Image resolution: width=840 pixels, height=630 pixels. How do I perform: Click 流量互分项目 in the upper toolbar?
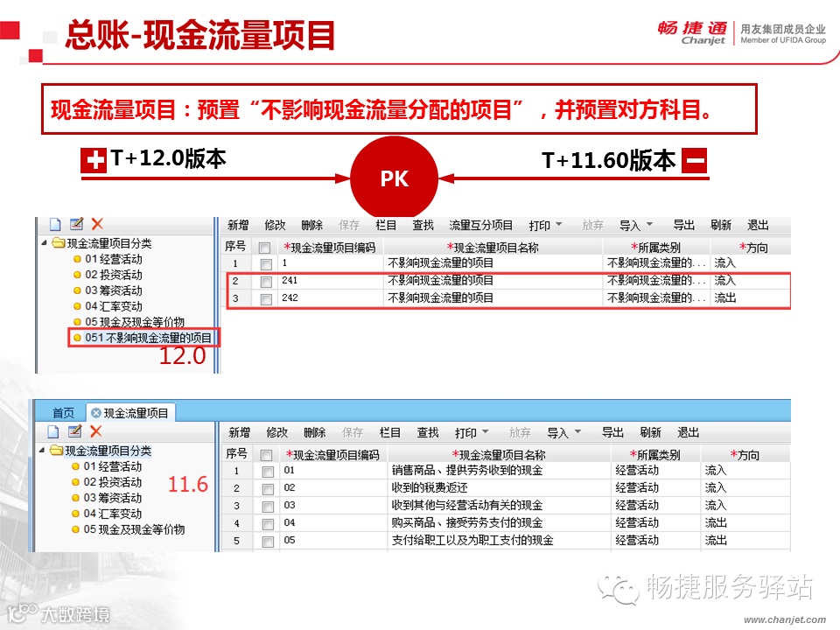480,225
